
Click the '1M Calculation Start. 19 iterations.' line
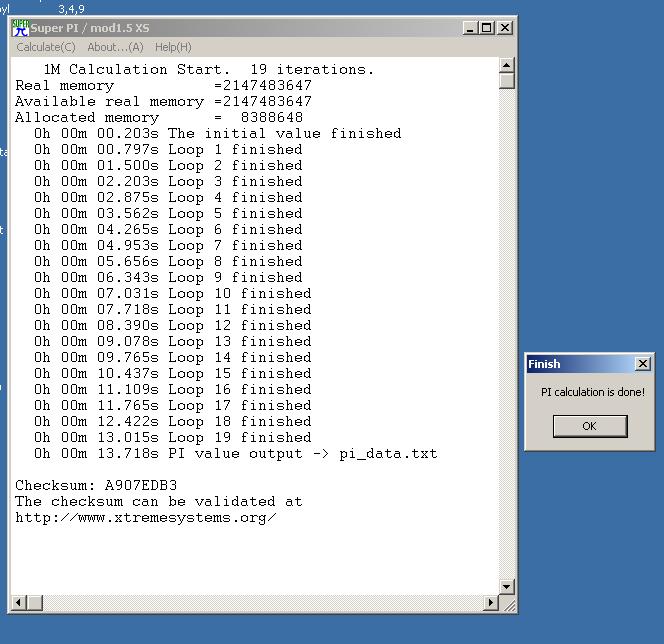tap(209, 69)
